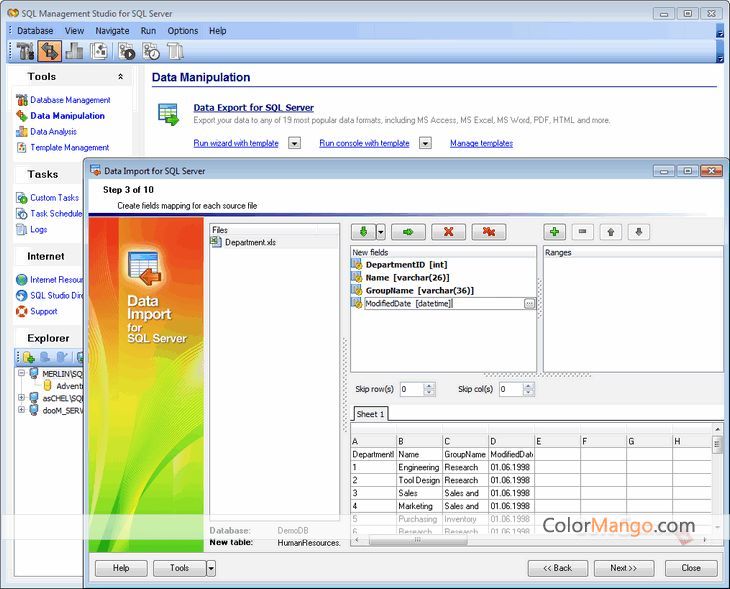Image resolution: width=730 pixels, height=589 pixels.
Task: Open the Tools button dropdown arrow
Action: 211,568
